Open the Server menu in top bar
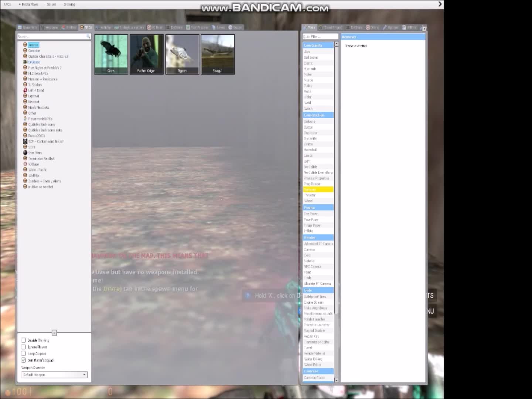Screen dimensions: 532x399 pos(51,4)
